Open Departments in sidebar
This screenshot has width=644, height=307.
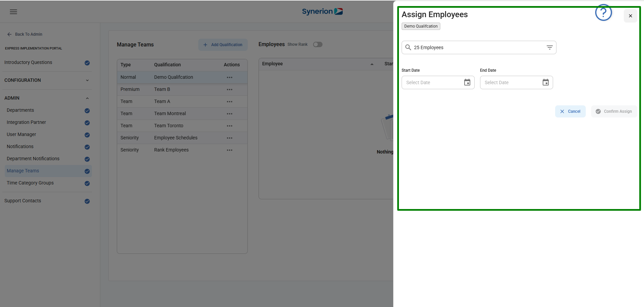click(x=20, y=110)
